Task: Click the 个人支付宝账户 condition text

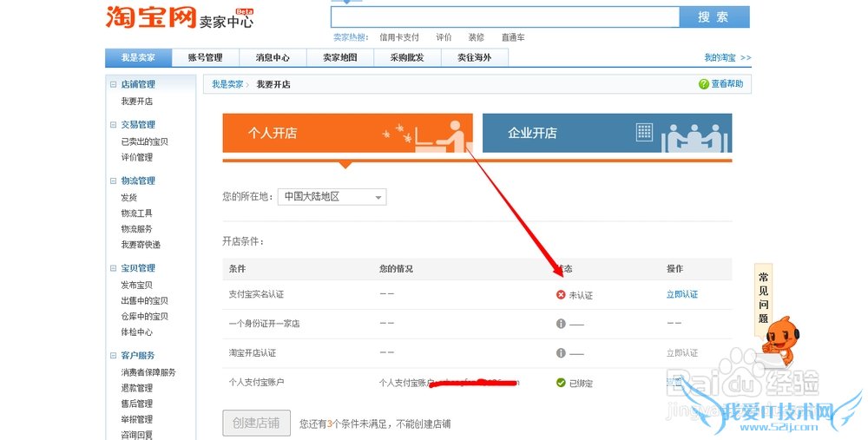Action: point(256,383)
